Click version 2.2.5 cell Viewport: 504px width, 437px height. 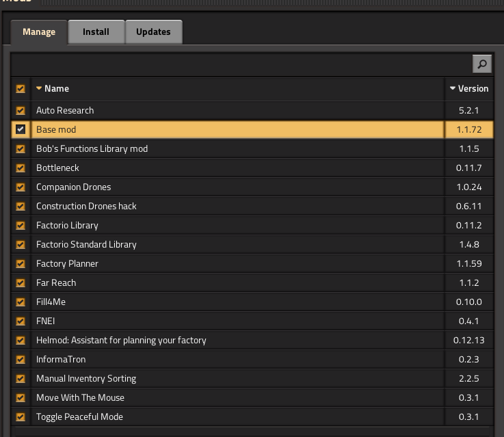coord(469,378)
